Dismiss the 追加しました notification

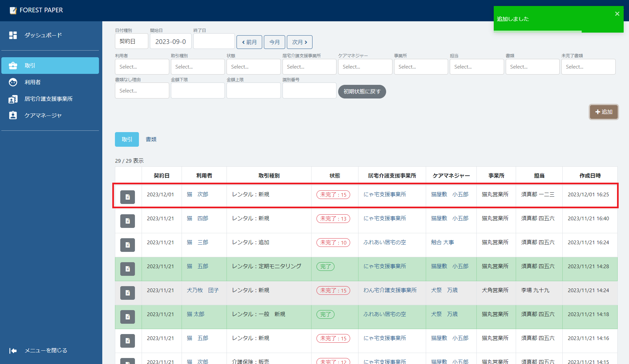coord(617,14)
